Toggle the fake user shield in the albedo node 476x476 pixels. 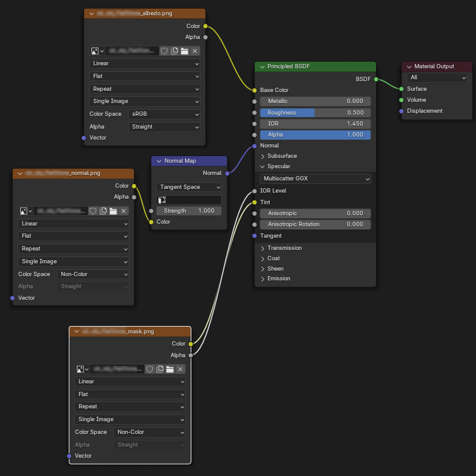pyautogui.click(x=164, y=51)
